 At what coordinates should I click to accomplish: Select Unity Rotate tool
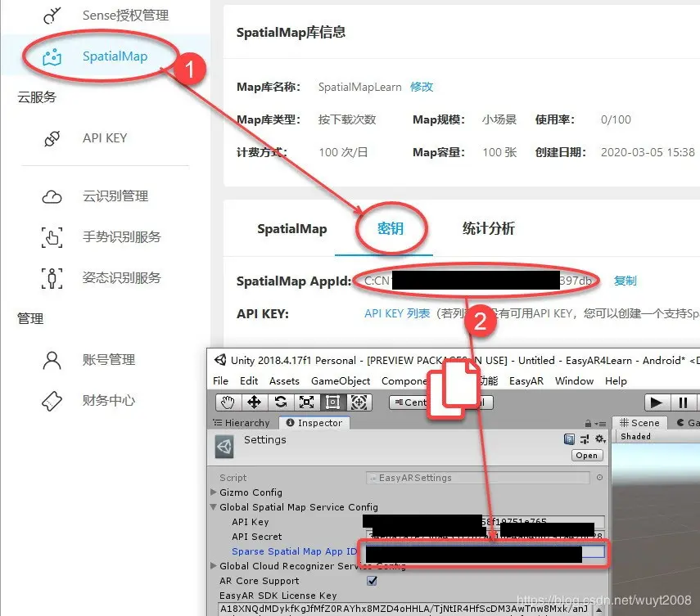[280, 402]
